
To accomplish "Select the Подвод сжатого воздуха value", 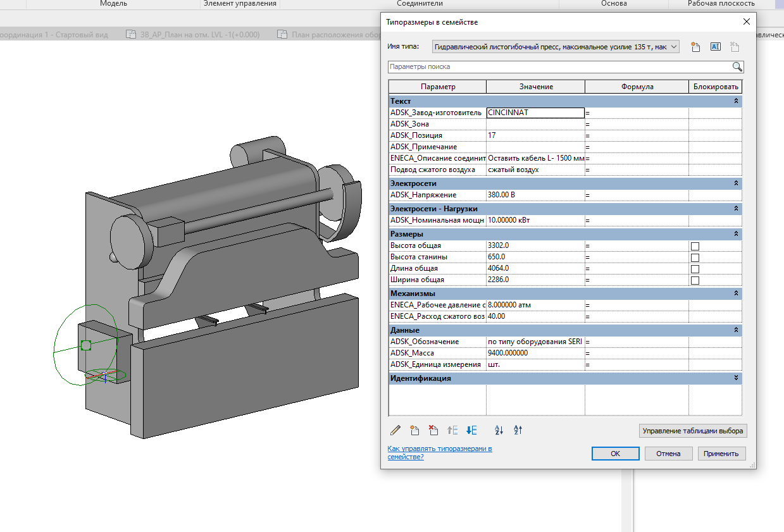I will 535,170.
